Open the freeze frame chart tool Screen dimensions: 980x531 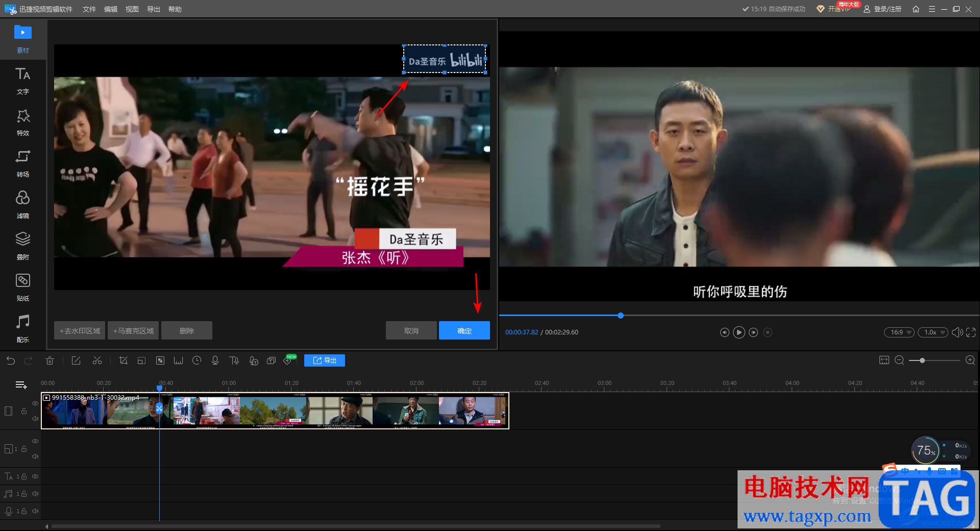[x=178, y=360]
